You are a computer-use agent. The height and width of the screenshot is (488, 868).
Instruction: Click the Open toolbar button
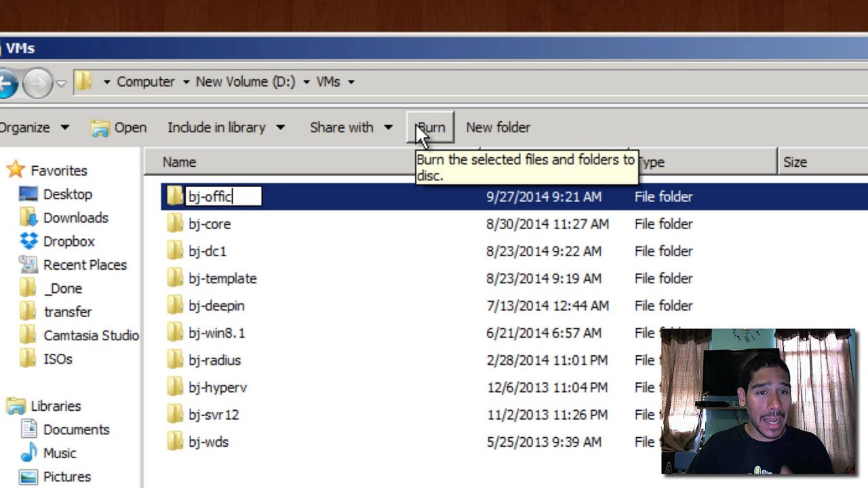point(119,127)
